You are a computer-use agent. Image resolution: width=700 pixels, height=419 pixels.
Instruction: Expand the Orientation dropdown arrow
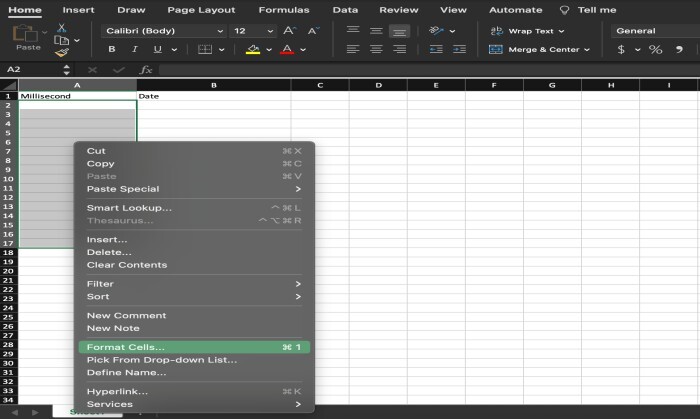(x=452, y=31)
